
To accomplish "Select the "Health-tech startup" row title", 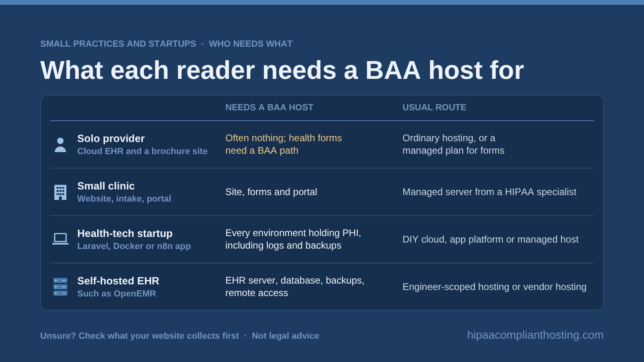I will point(125,233).
